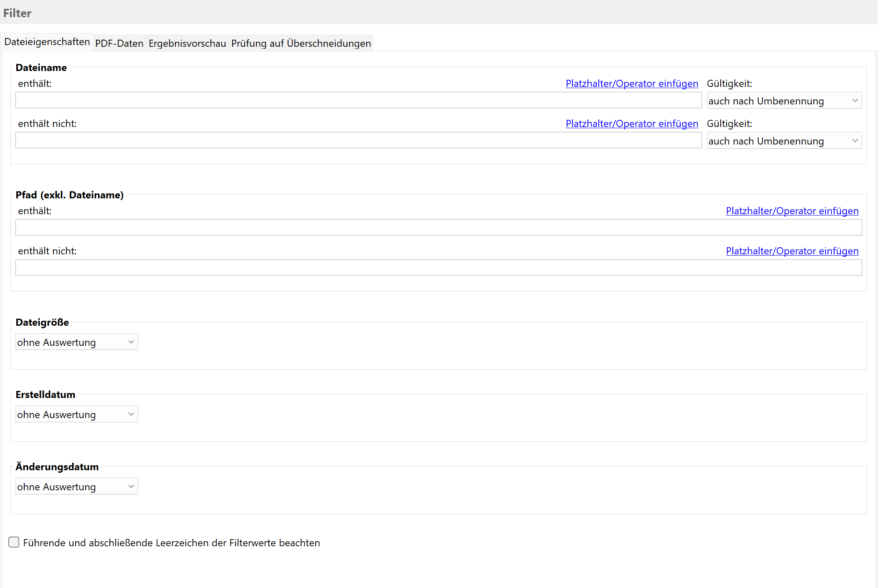Open the Ergebnisvorschau tab
Screen dimensions: 881x588
[187, 43]
